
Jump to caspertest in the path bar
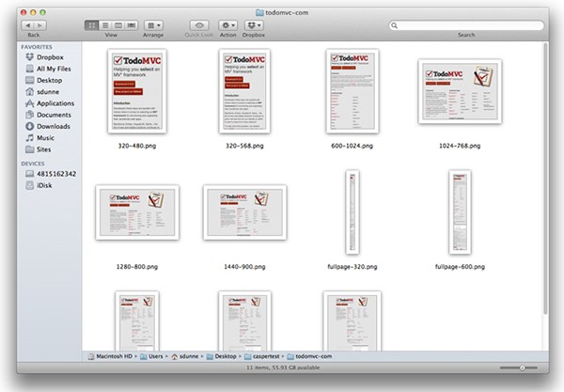(x=266, y=357)
